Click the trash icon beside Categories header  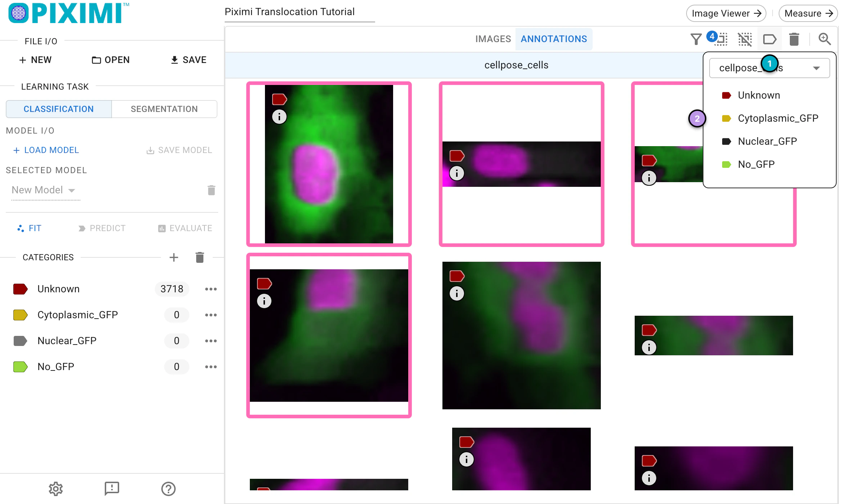coord(200,257)
